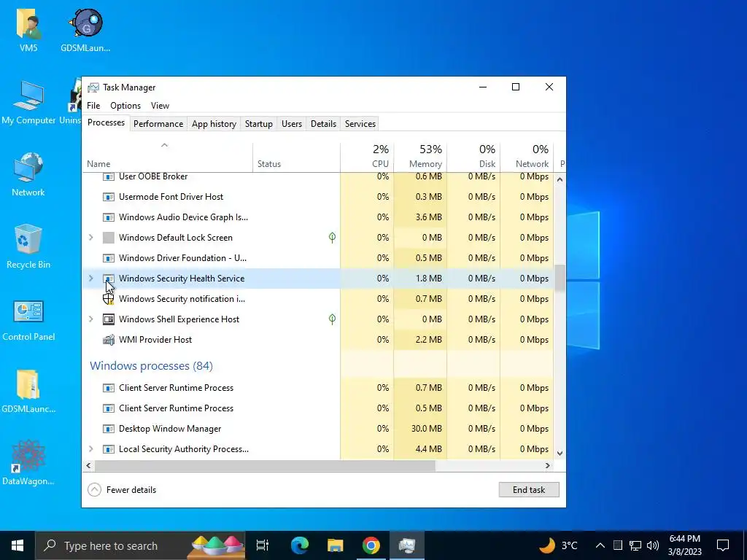Click the Windows Security notification shield icon
The image size is (747, 560).
pos(109,299)
